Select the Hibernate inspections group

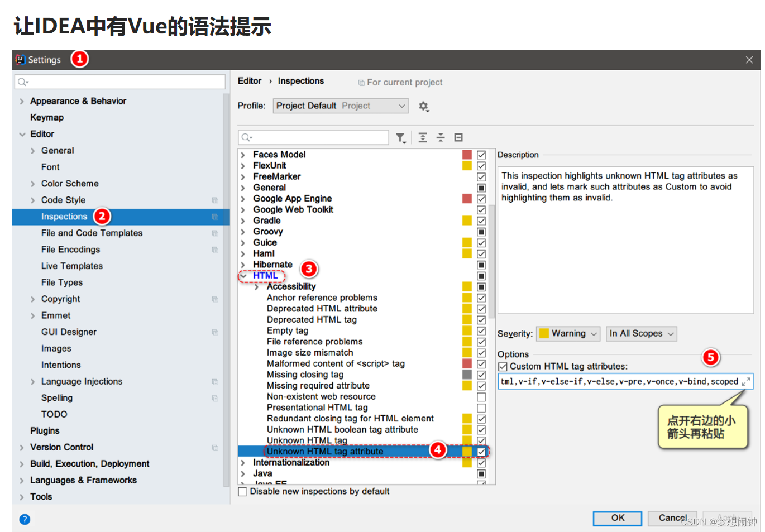(272, 265)
